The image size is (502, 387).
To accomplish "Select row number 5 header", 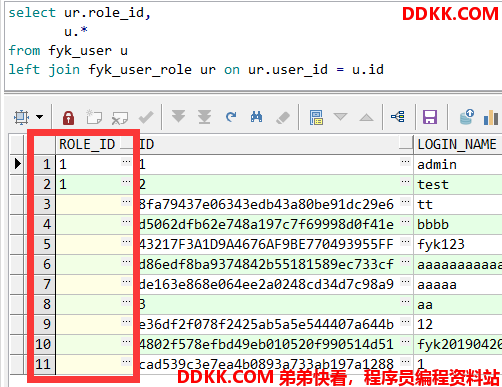I will click(x=44, y=244).
